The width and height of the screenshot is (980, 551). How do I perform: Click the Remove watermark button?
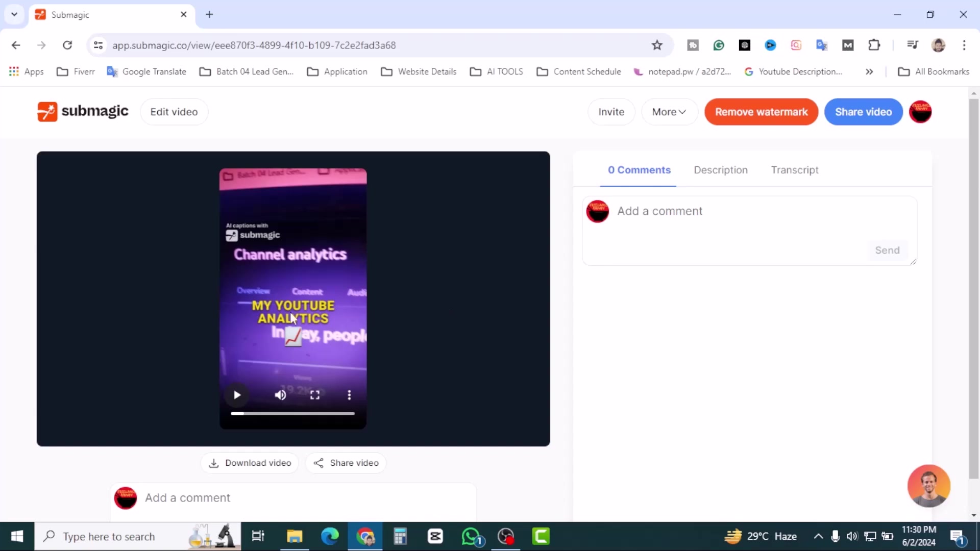point(761,112)
